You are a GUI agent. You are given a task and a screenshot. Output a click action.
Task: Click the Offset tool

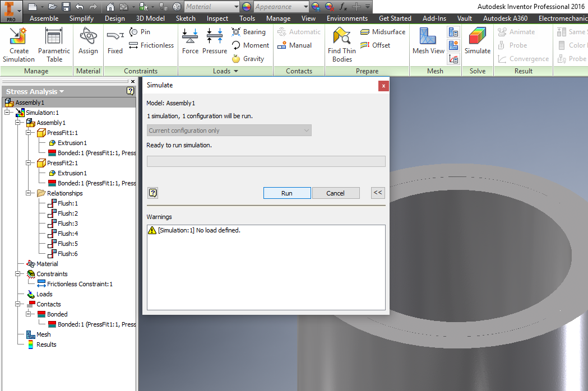[x=376, y=45]
